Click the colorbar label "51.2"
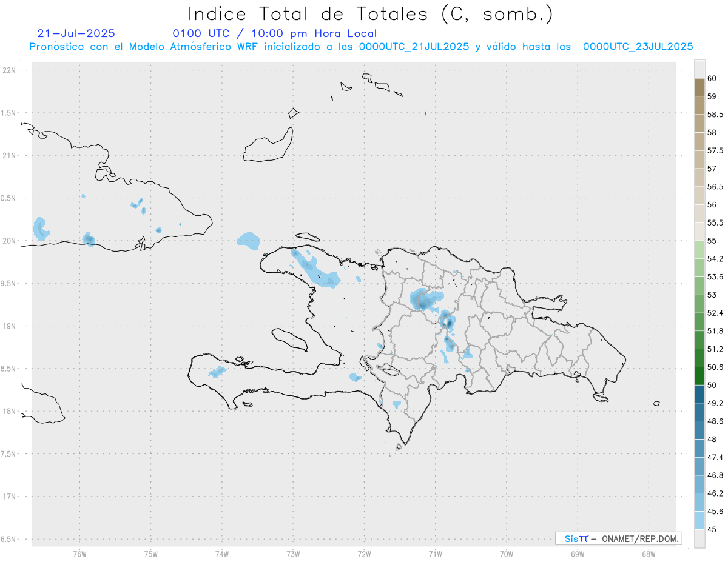Viewport: 728px width, 562px height. click(715, 349)
